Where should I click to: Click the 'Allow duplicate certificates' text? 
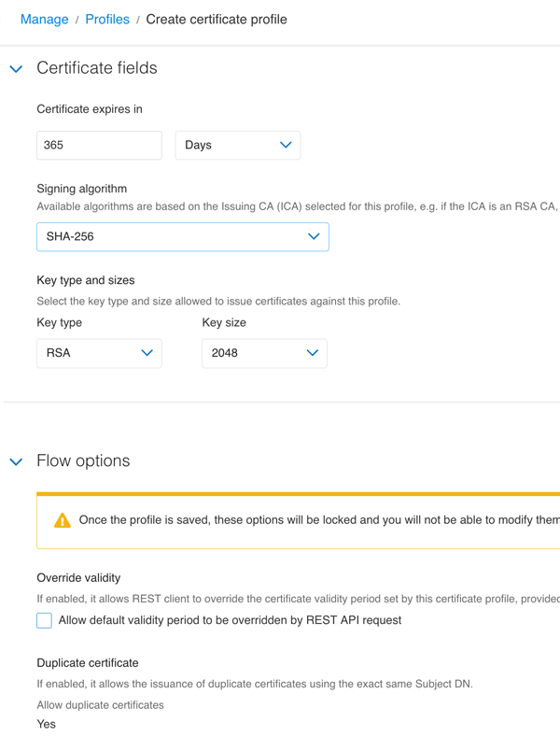101,705
